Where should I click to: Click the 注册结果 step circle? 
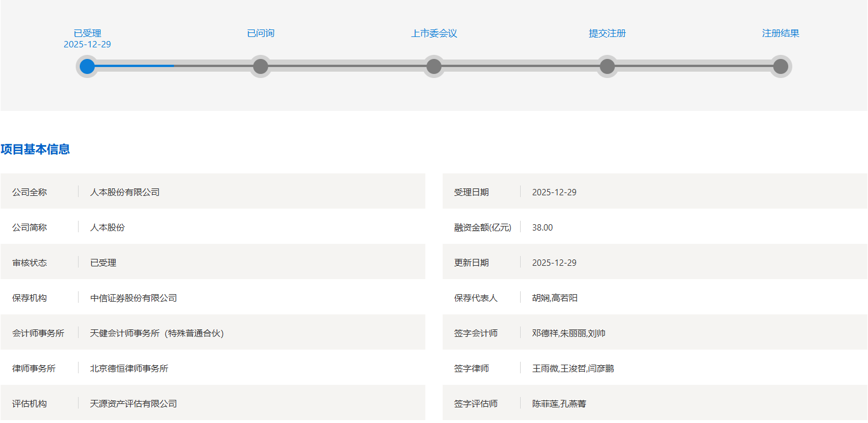coord(781,66)
